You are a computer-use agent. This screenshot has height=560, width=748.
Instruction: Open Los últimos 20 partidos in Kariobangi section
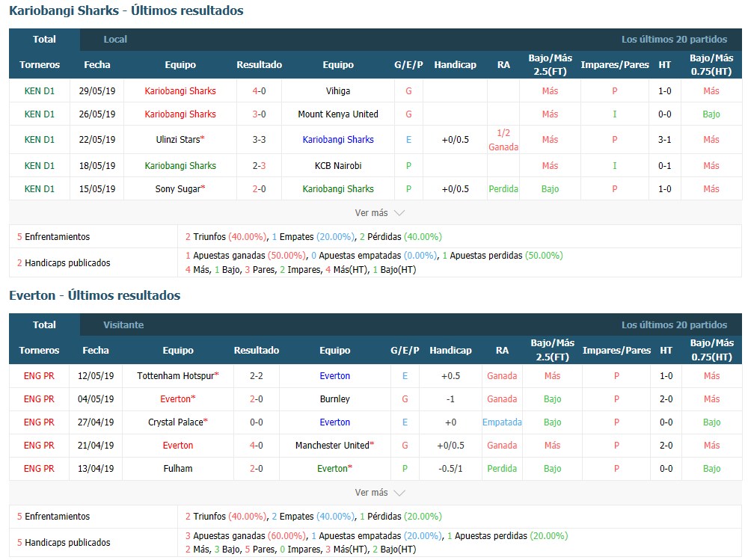coord(674,40)
